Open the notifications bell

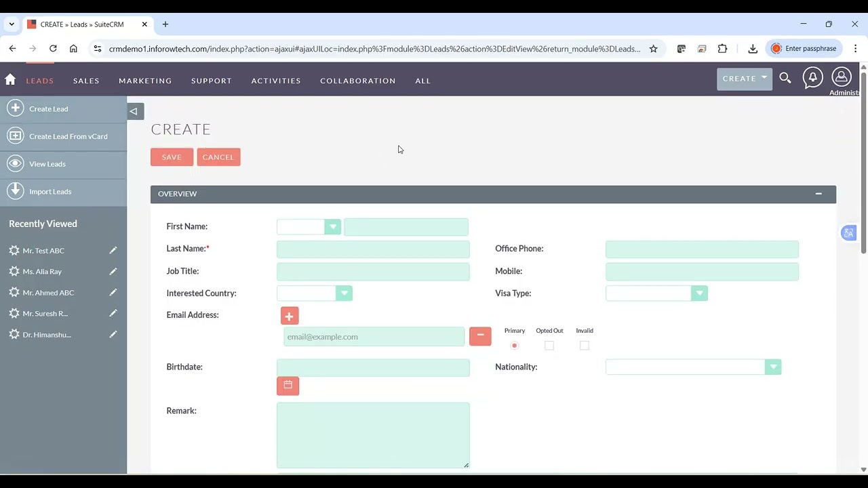[x=812, y=78]
